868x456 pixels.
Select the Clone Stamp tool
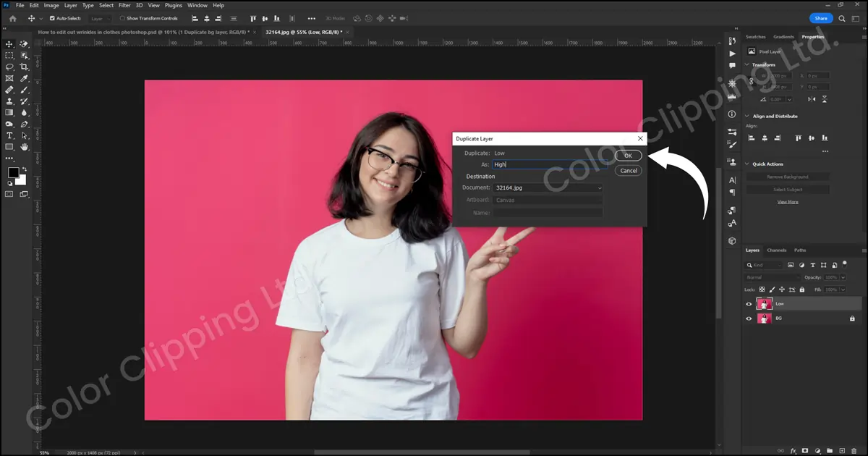[x=9, y=101]
